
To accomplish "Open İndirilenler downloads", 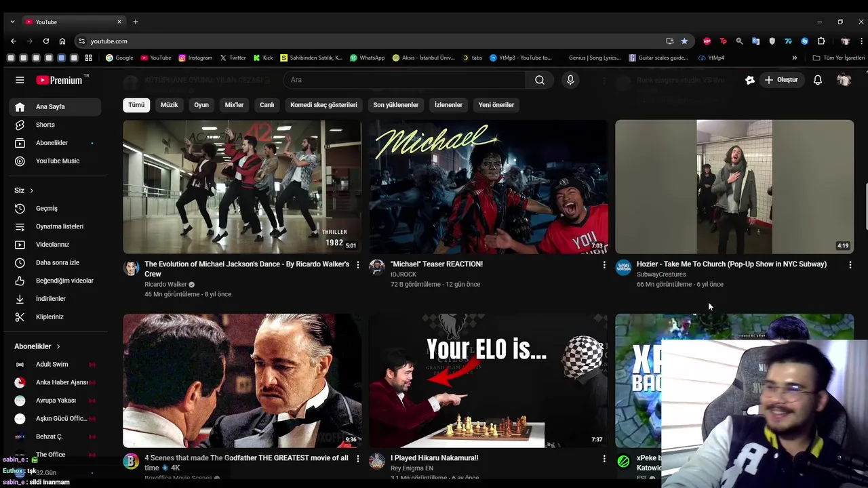I will click(x=55, y=298).
